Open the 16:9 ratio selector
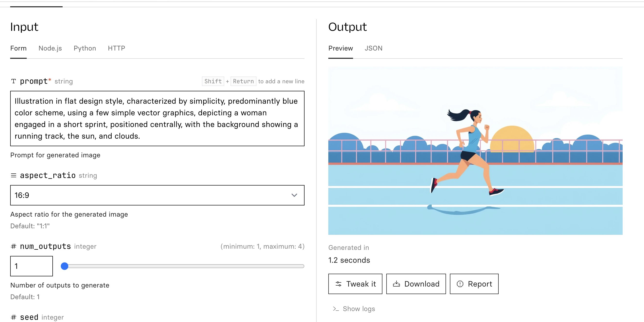Viewport: 644px width, 322px height. pos(157,195)
